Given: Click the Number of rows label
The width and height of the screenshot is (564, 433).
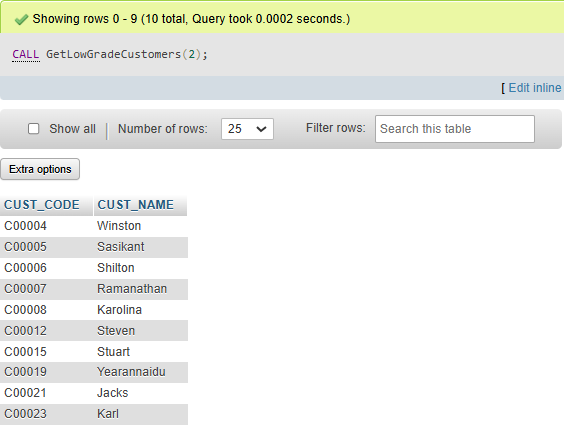Looking at the screenshot, I should click(x=163, y=129).
